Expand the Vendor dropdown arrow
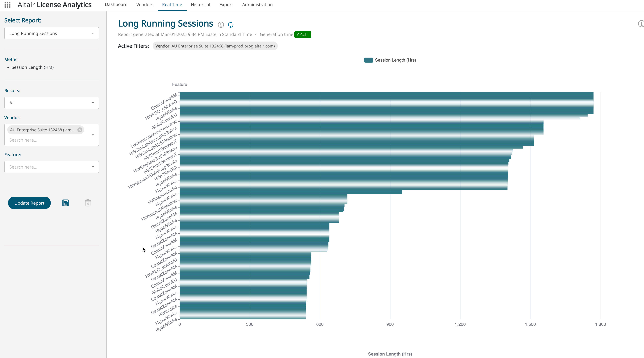The height and width of the screenshot is (358, 644). coord(93,135)
